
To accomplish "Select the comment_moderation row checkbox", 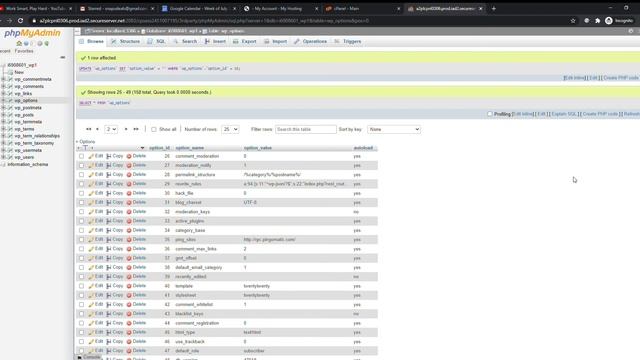I will pyautogui.click(x=81, y=156).
